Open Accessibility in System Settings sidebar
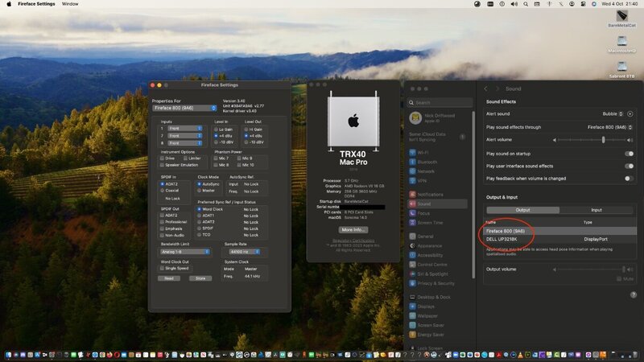Viewport: 644px width, 362px height. tap(426, 255)
